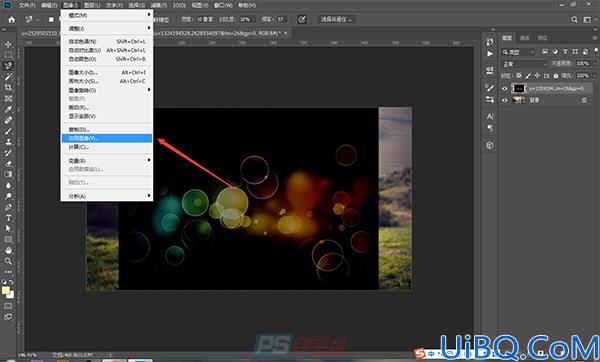
Task: Click the background color swatch
Action: click(11, 295)
